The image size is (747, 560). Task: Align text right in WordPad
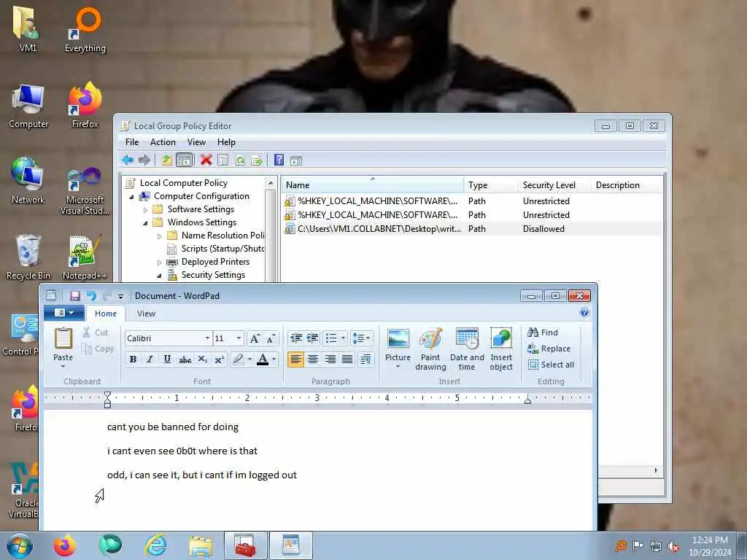pos(330,359)
